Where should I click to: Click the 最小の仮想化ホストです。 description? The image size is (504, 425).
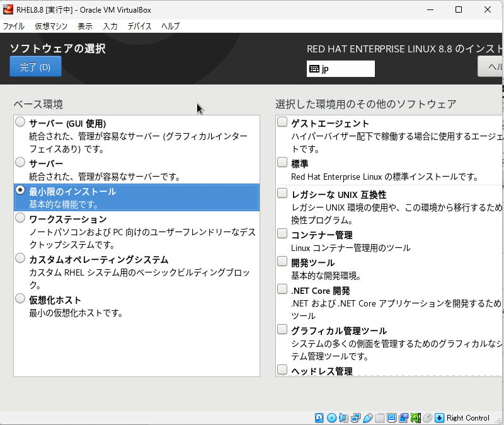click(76, 313)
